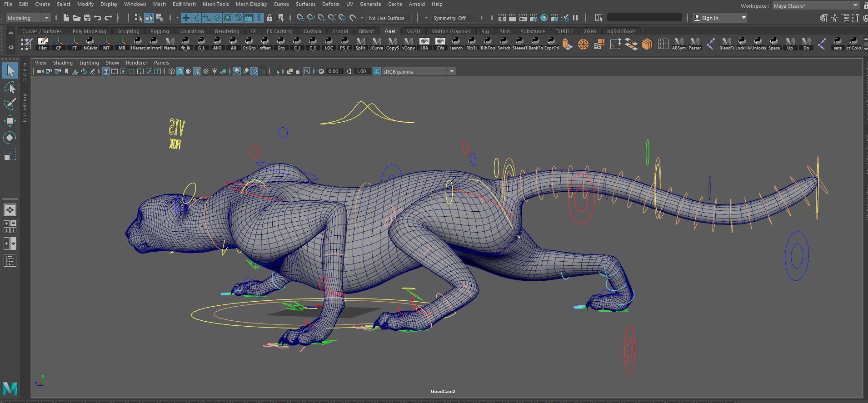Click the Save scene icon

(87, 18)
